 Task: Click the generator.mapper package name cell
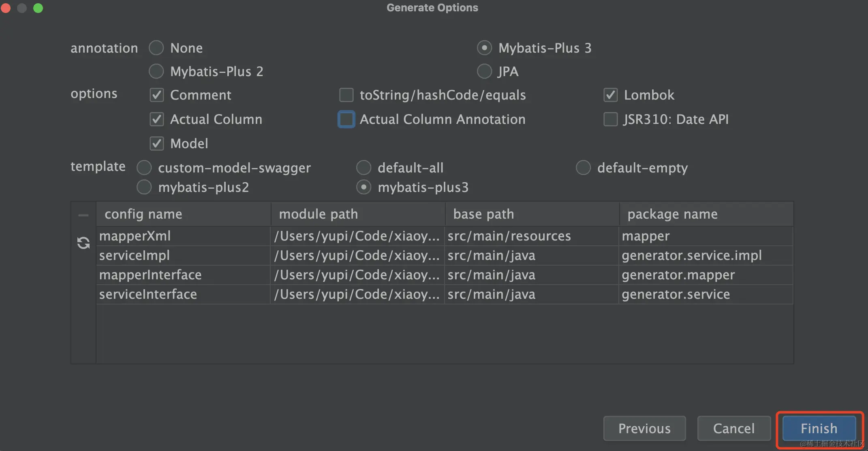pos(706,275)
